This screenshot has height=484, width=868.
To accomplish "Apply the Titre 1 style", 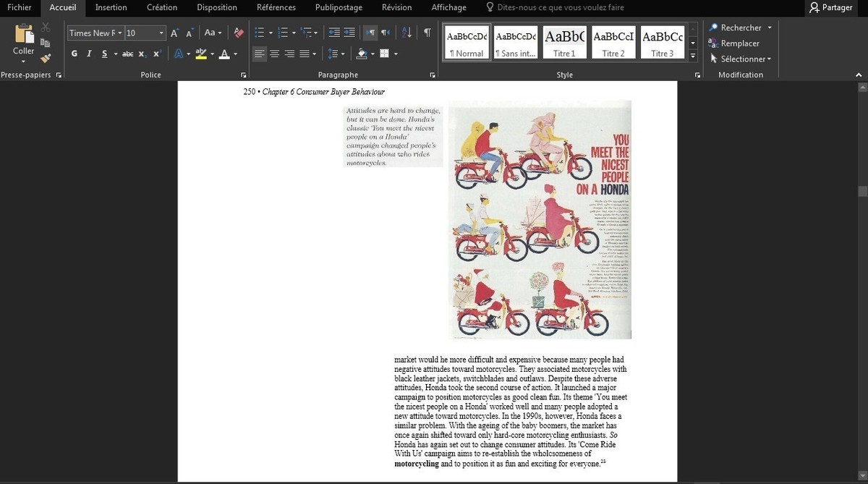I will (x=564, y=43).
